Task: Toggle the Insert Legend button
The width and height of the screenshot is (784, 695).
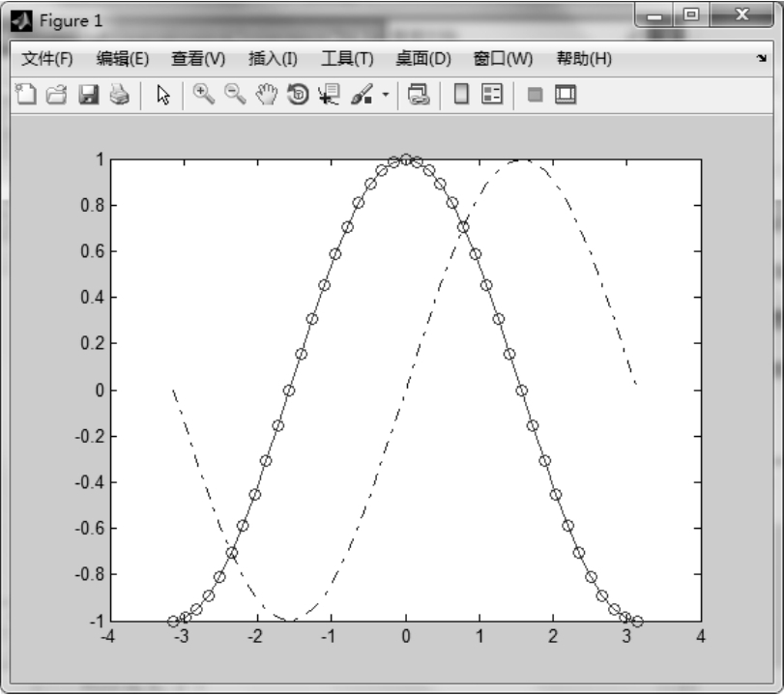Action: (492, 94)
